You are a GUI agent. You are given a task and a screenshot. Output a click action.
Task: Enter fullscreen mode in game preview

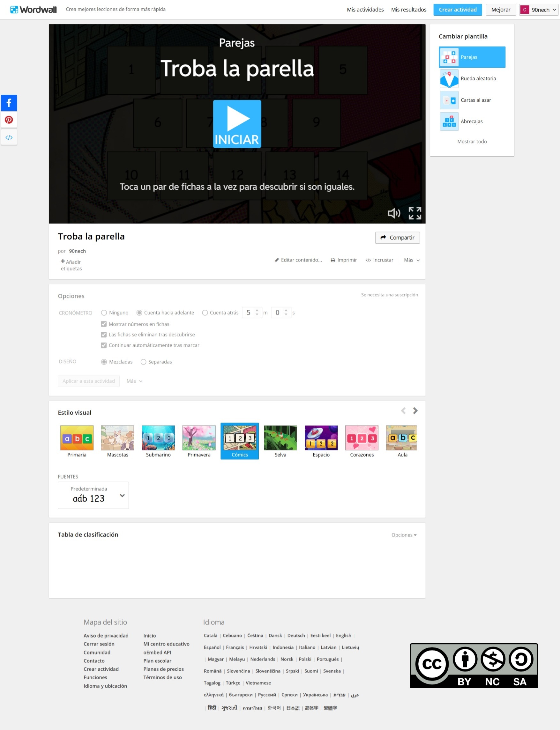(415, 213)
